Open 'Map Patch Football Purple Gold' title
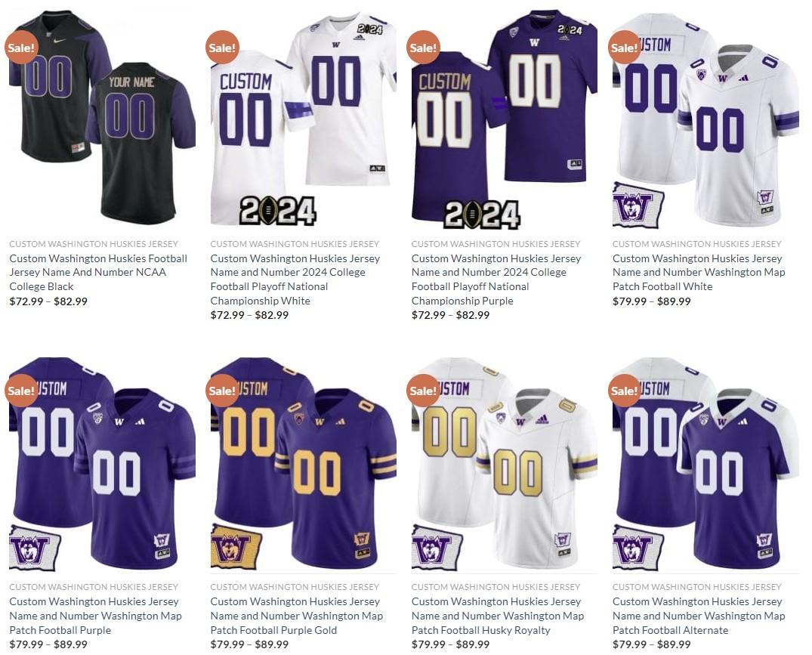Screen dimensions: 812x655 coord(297,616)
